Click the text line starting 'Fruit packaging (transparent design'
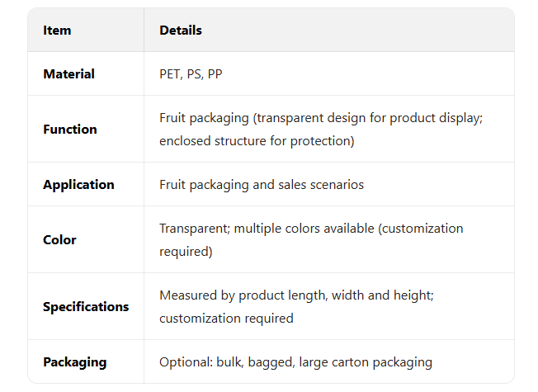The image size is (538, 392). pyautogui.click(x=320, y=118)
